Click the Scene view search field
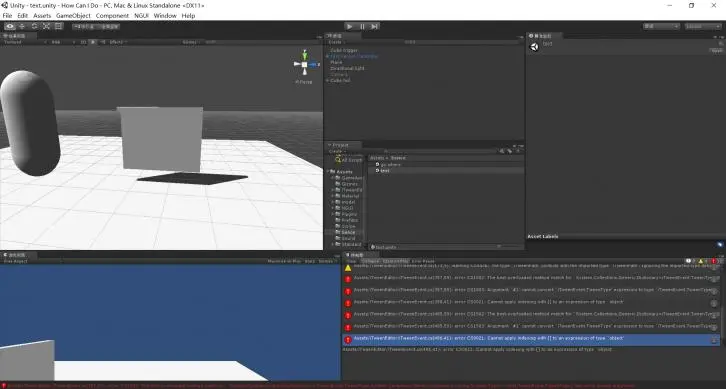The height and width of the screenshot is (389, 726). pos(262,42)
